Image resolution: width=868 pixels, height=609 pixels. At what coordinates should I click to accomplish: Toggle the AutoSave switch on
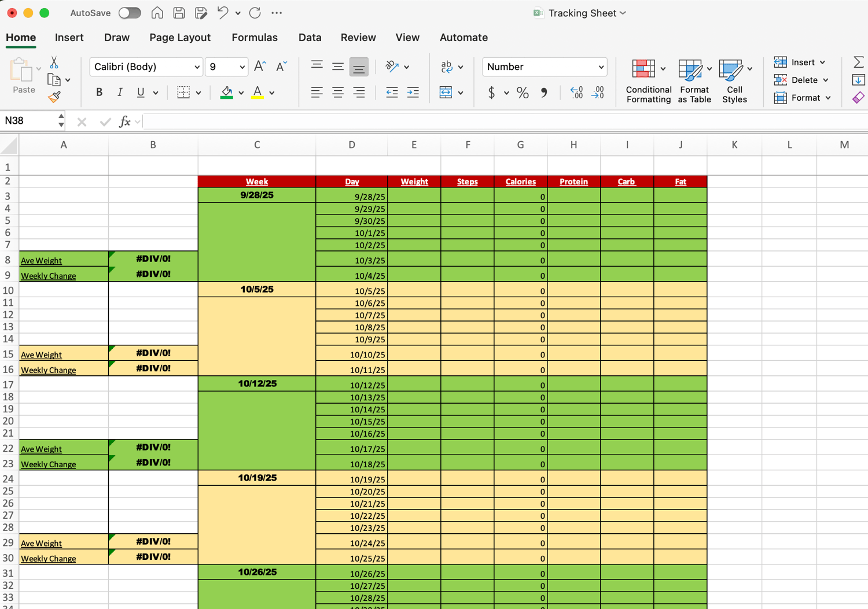pyautogui.click(x=130, y=13)
